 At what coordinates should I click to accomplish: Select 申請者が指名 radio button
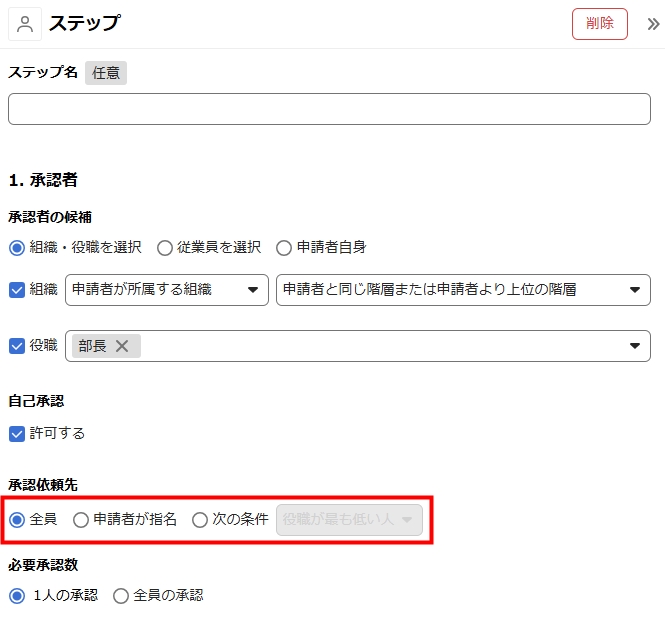[81, 520]
